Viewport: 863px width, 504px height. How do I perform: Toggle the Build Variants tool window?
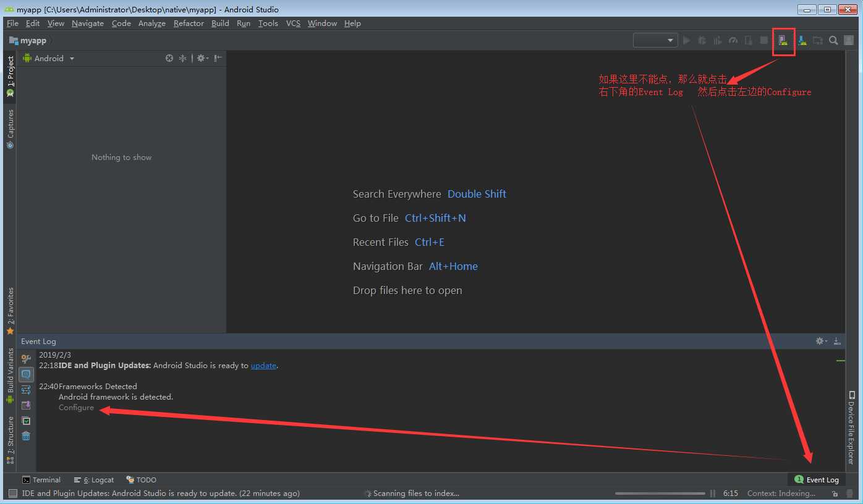(x=10, y=376)
